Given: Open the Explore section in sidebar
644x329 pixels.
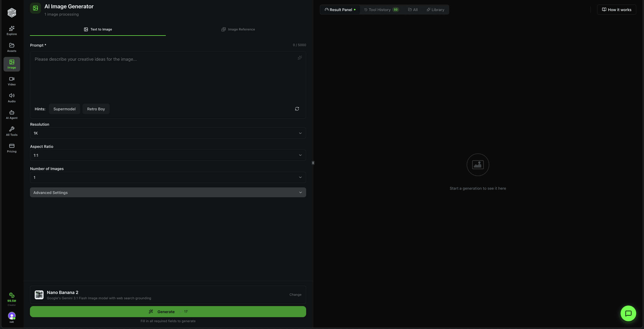Looking at the screenshot, I should 12,30.
